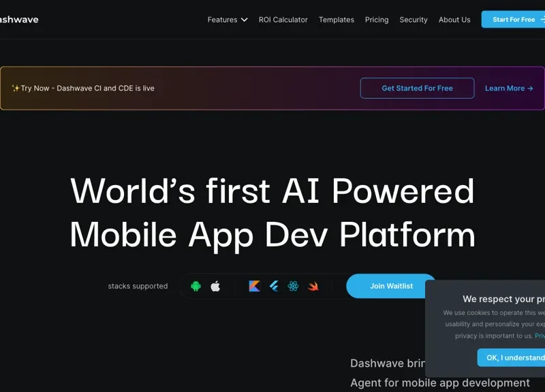
Task: Click the Android stack icon
Action: pyautogui.click(x=196, y=286)
